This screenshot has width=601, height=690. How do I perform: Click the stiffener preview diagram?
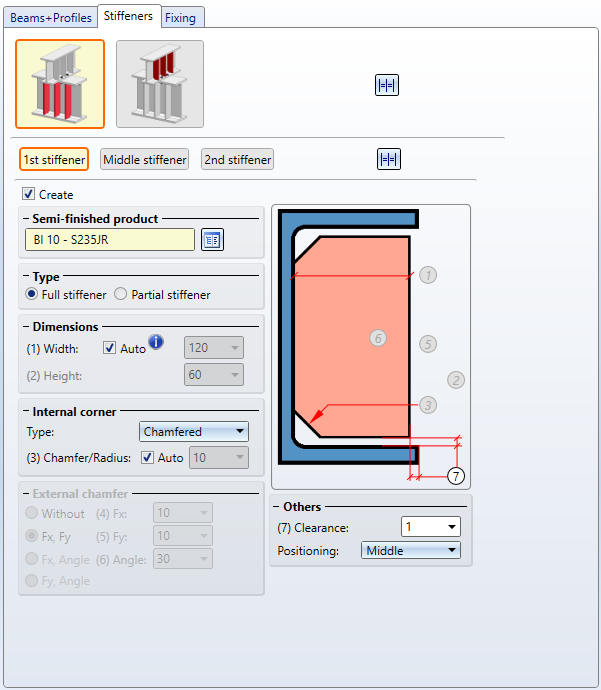click(x=371, y=347)
